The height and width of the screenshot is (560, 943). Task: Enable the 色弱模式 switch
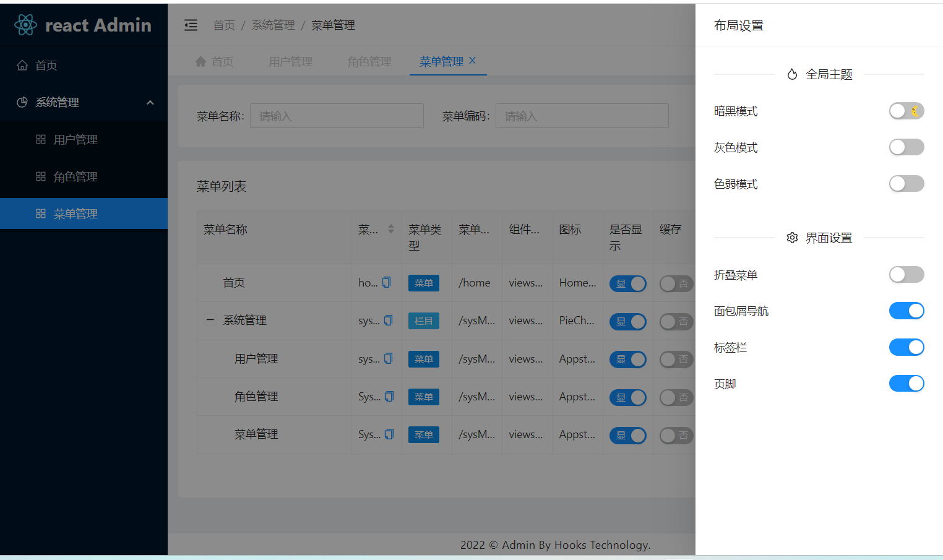[906, 184]
